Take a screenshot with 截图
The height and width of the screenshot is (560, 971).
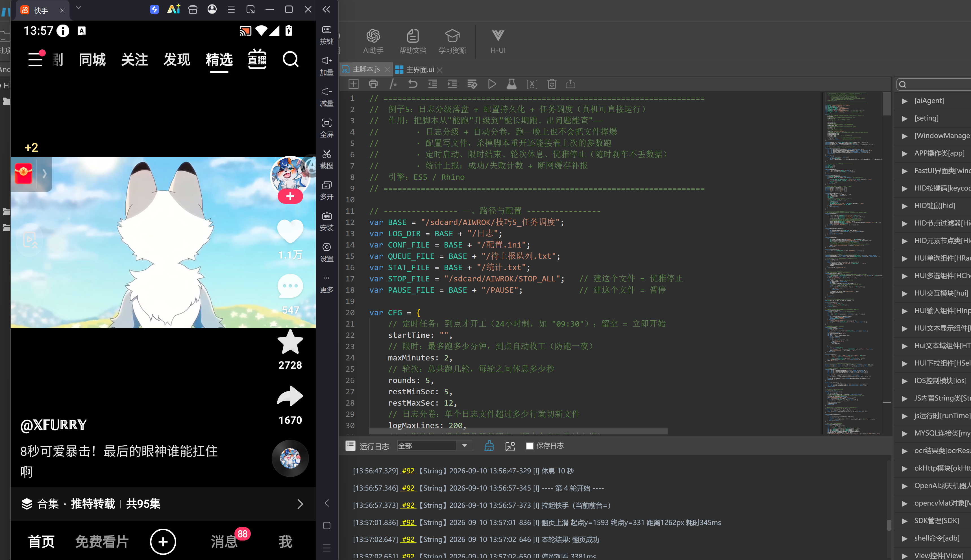click(x=326, y=159)
